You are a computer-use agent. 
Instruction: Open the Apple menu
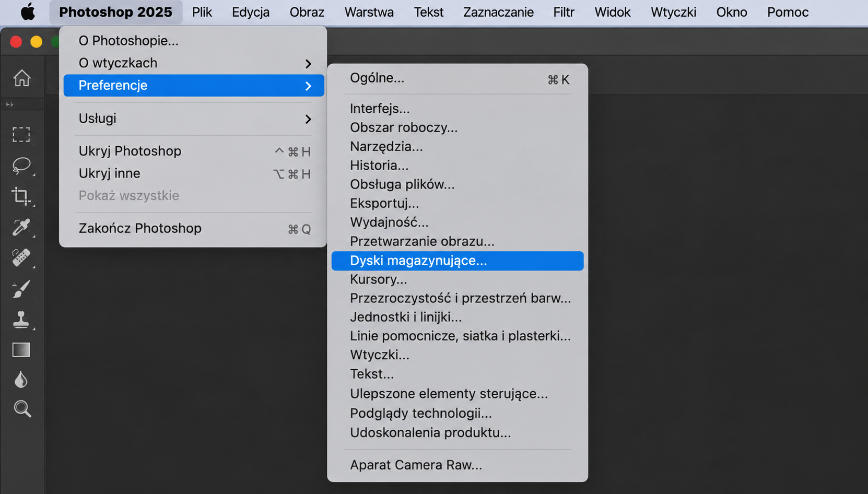pos(28,11)
